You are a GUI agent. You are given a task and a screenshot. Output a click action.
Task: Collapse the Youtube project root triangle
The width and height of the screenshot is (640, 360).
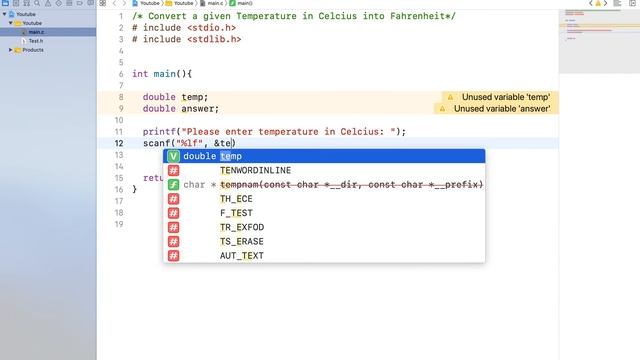click(4, 14)
